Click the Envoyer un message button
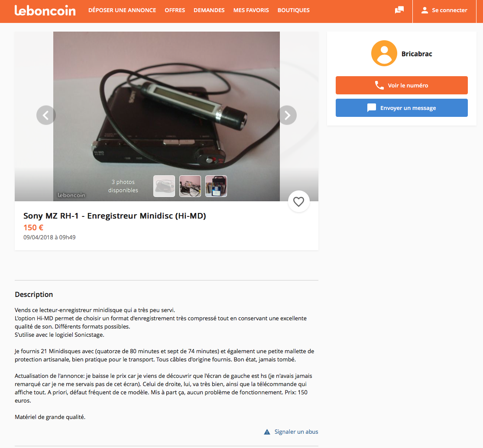The width and height of the screenshot is (483, 448). click(x=402, y=108)
